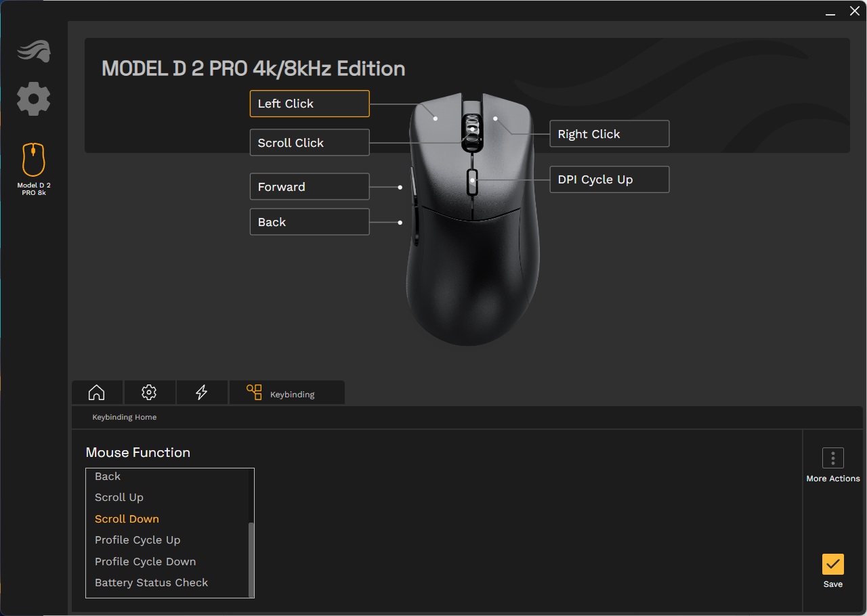Click the Mouse Function list scrollbar
The height and width of the screenshot is (616, 867).
[251, 559]
